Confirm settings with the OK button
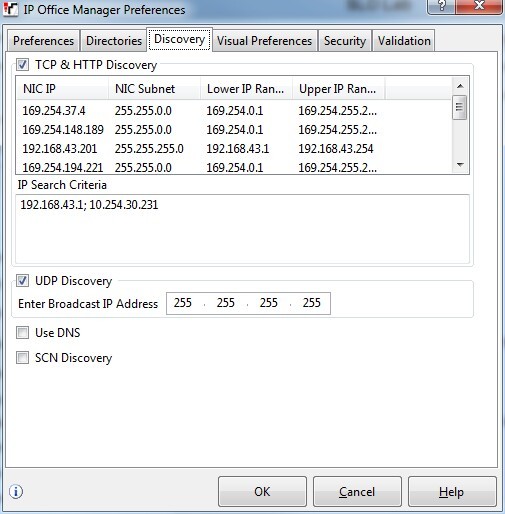 [262, 492]
